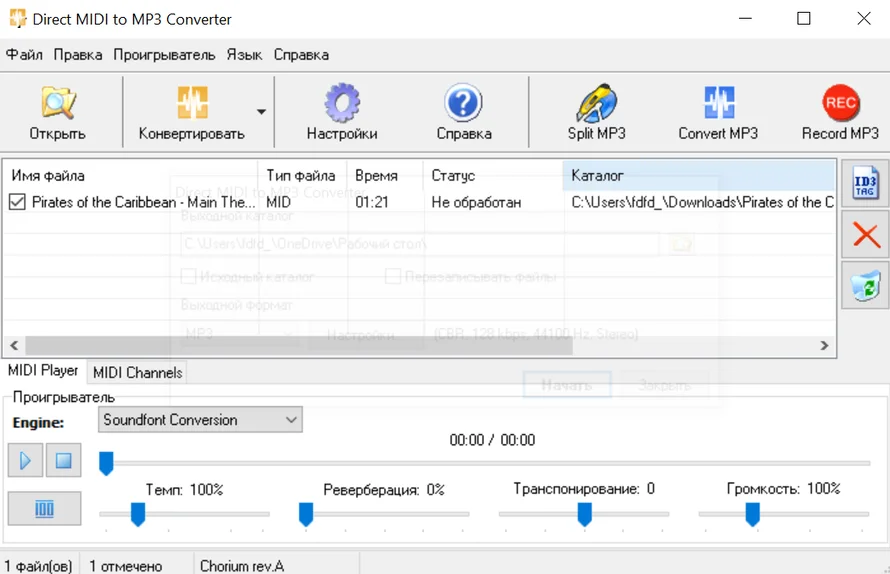The width and height of the screenshot is (890, 574).
Task: Click the right arrow of the horizontal scrollbar
Action: [824, 345]
